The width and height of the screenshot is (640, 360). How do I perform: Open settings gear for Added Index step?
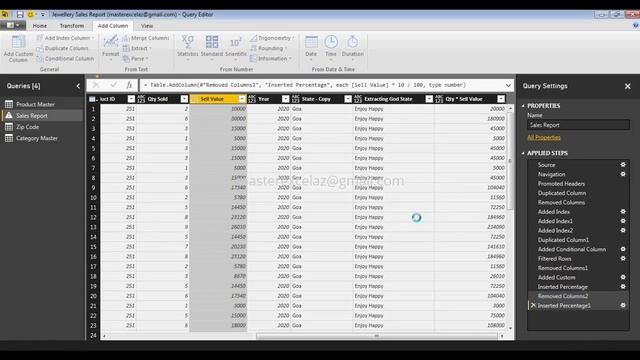[623, 211]
